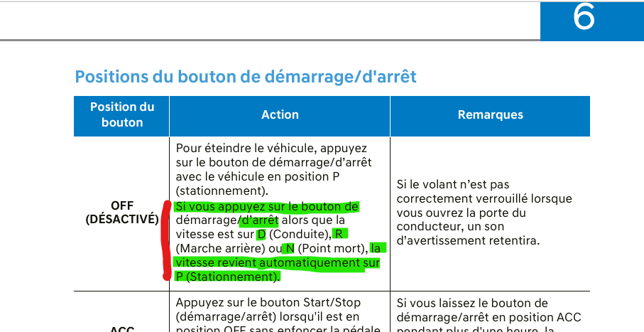
Task: Click highlighted text "Si vous appuyez sur le bouton de"
Action: click(266, 207)
